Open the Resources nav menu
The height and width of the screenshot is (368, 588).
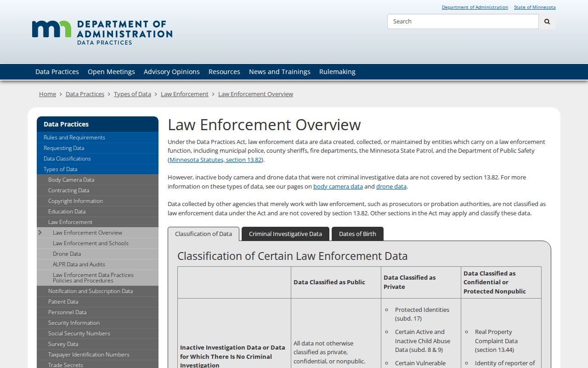(224, 72)
